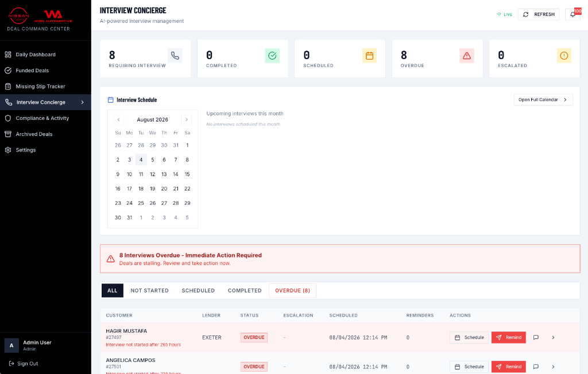Sign Out of the application
This screenshot has height=374, width=588.
[23, 364]
